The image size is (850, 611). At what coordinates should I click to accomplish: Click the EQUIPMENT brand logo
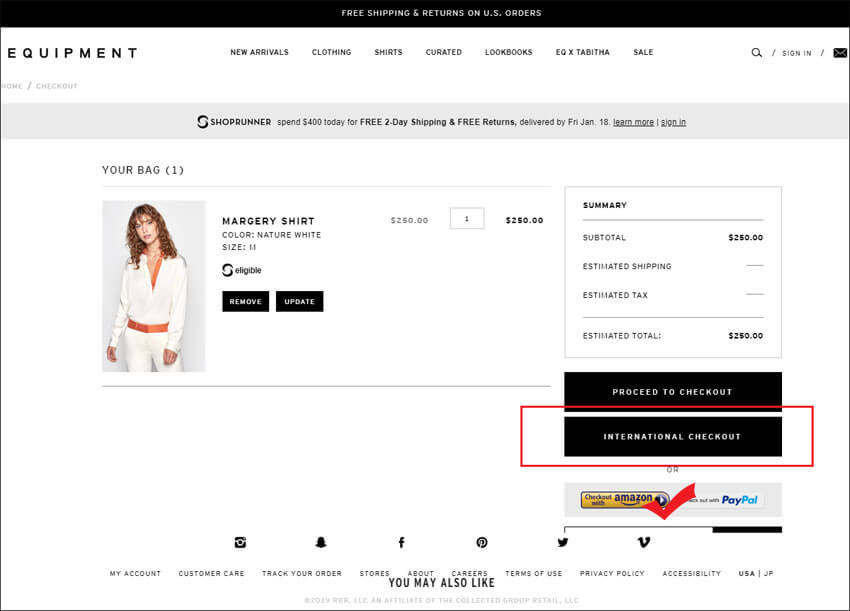pyautogui.click(x=72, y=53)
